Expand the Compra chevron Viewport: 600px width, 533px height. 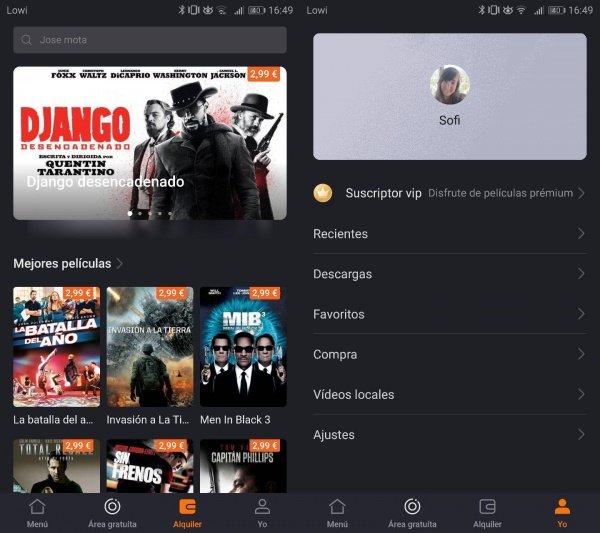pyautogui.click(x=581, y=354)
